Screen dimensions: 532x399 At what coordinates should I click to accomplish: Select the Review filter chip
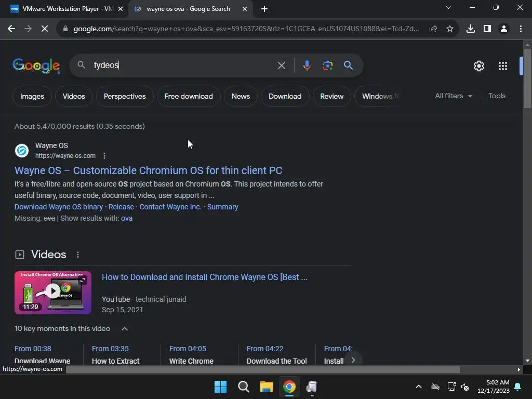click(332, 96)
